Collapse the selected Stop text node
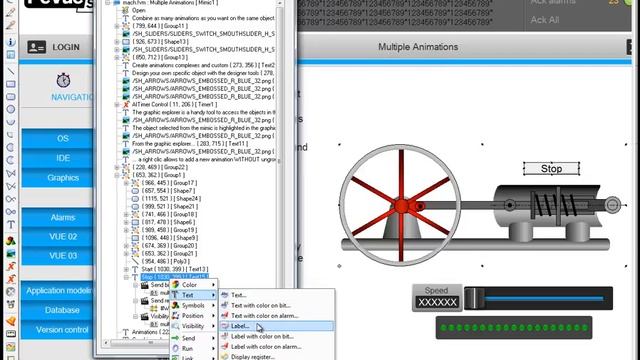Screen dimensions: 640x360 [x=127, y=277]
